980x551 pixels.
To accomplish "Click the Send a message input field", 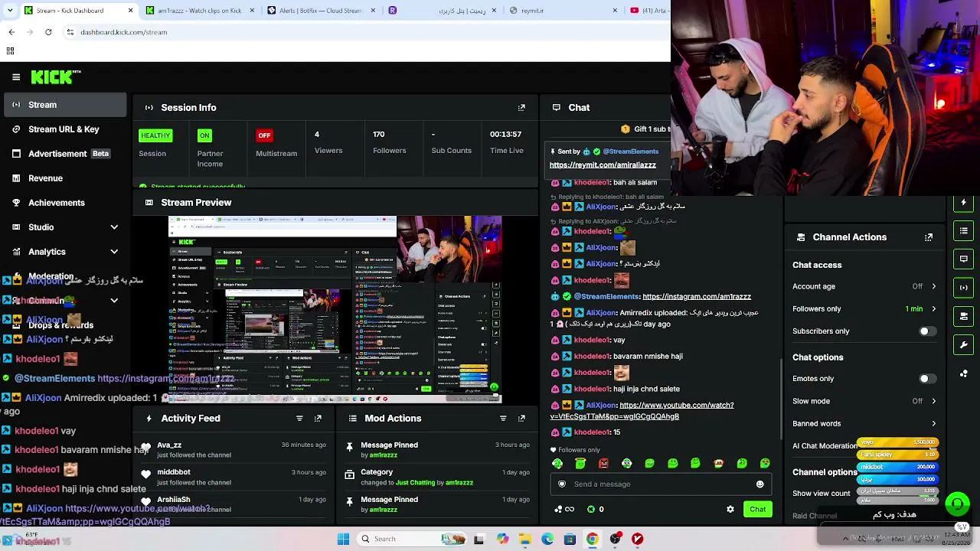I will pyautogui.click(x=659, y=484).
